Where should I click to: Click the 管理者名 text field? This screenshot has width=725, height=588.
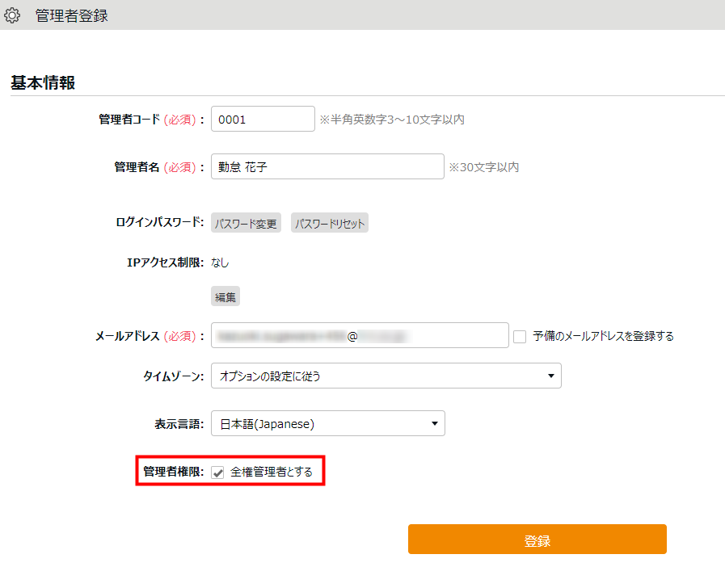point(327,167)
